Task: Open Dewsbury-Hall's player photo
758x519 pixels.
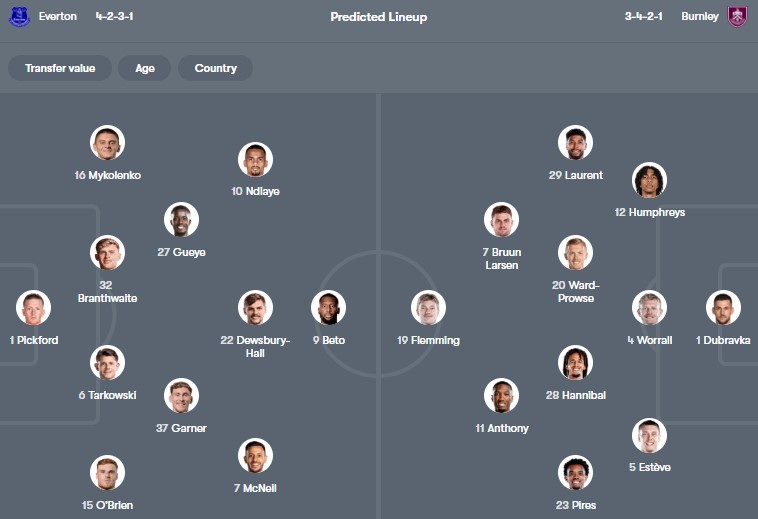Action: [255, 308]
